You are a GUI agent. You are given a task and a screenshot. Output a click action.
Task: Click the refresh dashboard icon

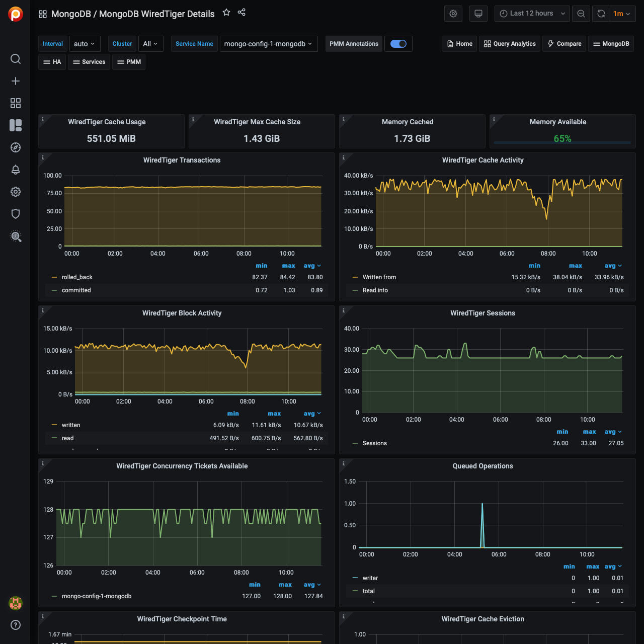601,14
